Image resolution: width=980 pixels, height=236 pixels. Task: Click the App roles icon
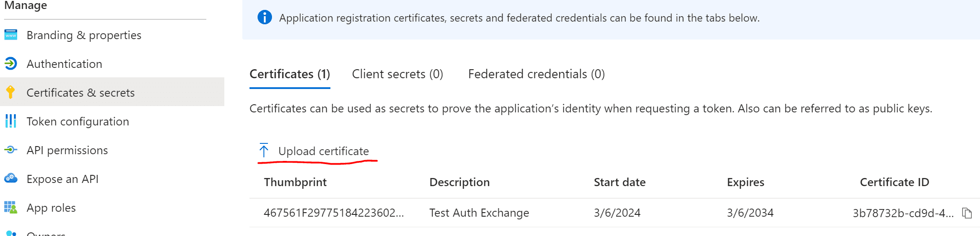click(11, 207)
